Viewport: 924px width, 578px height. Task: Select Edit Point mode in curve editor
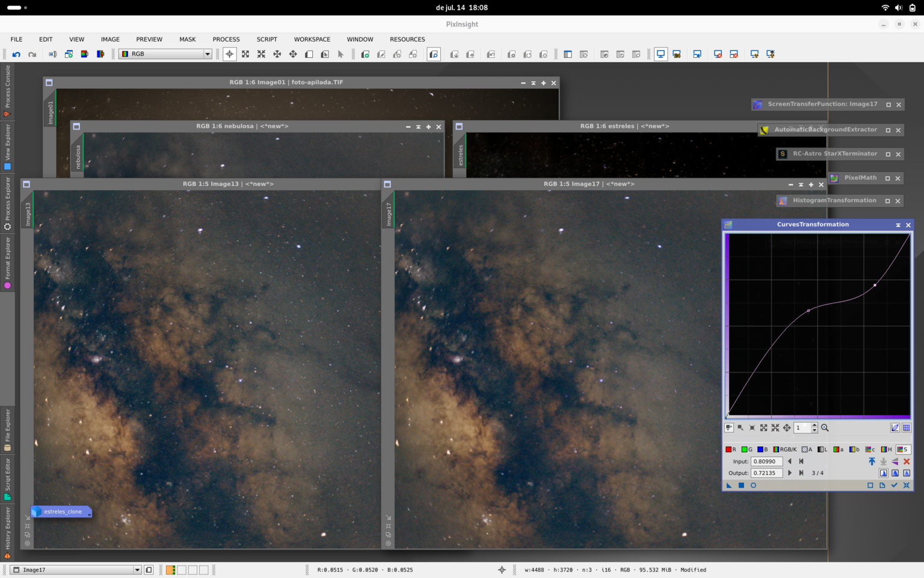728,427
